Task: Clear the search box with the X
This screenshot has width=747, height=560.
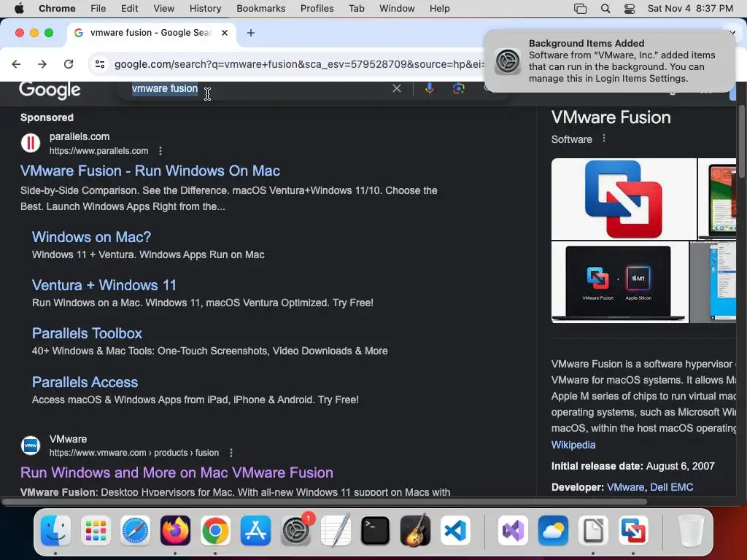Action: point(396,88)
